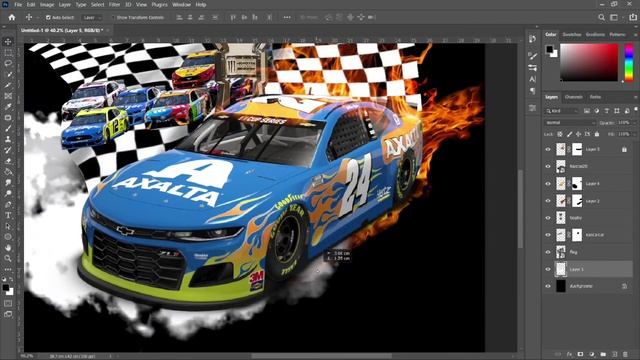Click the Delete layer trash icon
Viewport: 640px width, 360px height.
coord(626,354)
